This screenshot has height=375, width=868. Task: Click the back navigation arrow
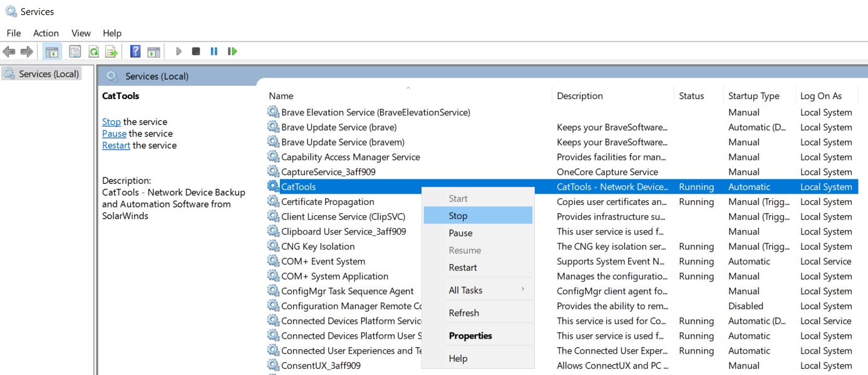tap(9, 51)
